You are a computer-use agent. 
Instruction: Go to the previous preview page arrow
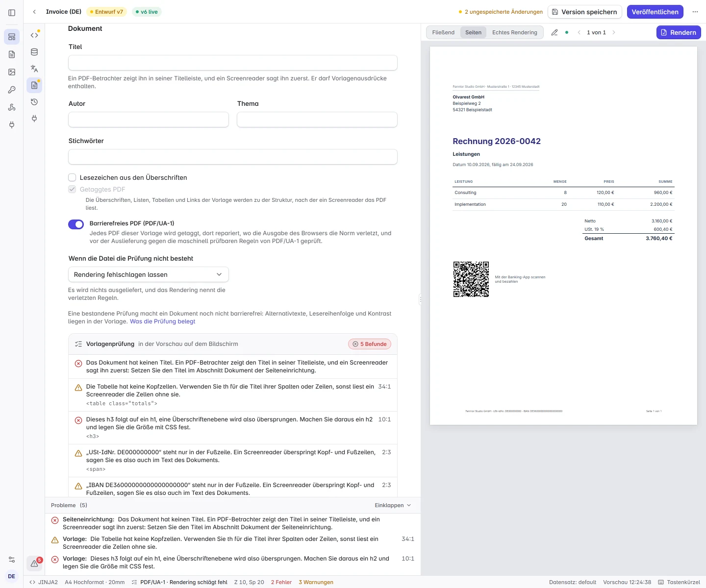click(x=579, y=32)
